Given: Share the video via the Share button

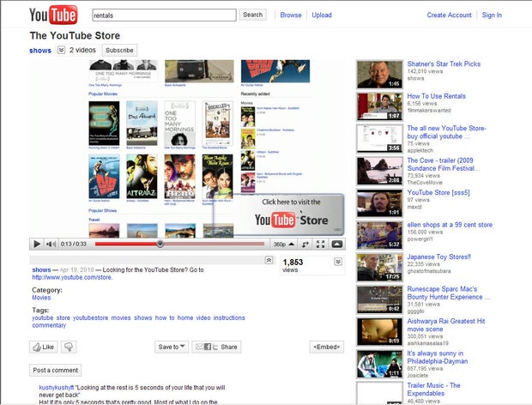Looking at the screenshot, I should click(x=216, y=348).
